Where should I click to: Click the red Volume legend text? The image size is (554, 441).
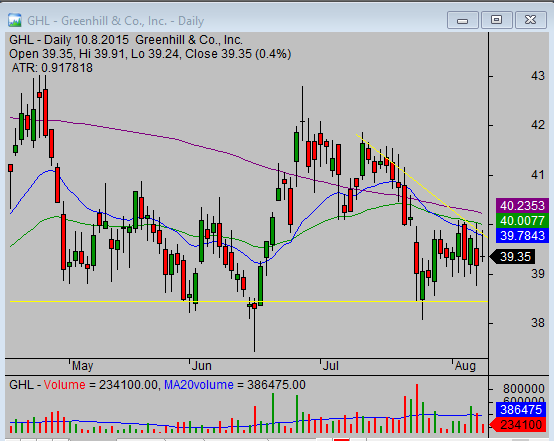tap(64, 384)
